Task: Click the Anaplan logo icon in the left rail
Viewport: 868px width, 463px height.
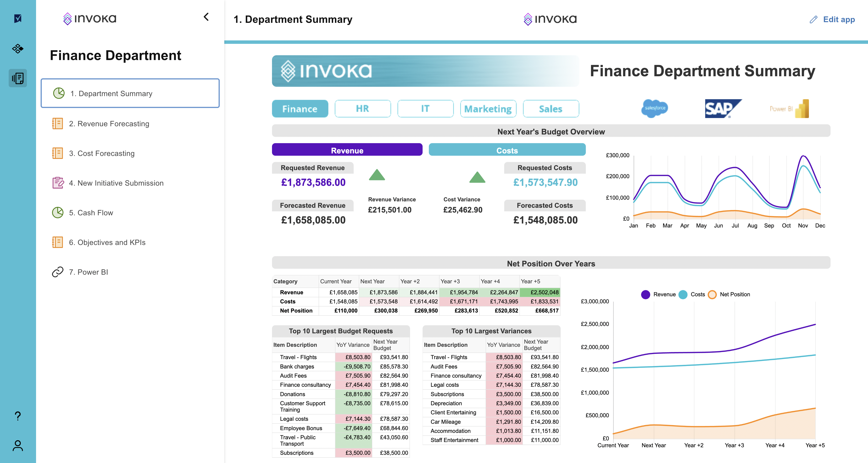Action: [x=18, y=18]
